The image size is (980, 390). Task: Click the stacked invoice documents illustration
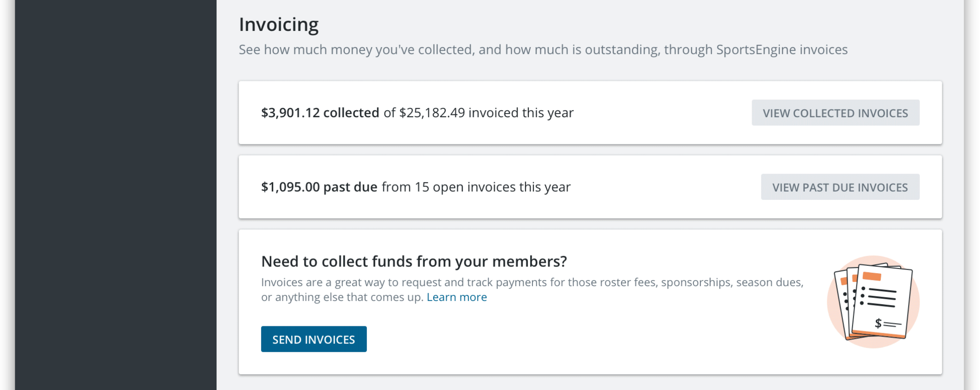pyautogui.click(x=872, y=302)
